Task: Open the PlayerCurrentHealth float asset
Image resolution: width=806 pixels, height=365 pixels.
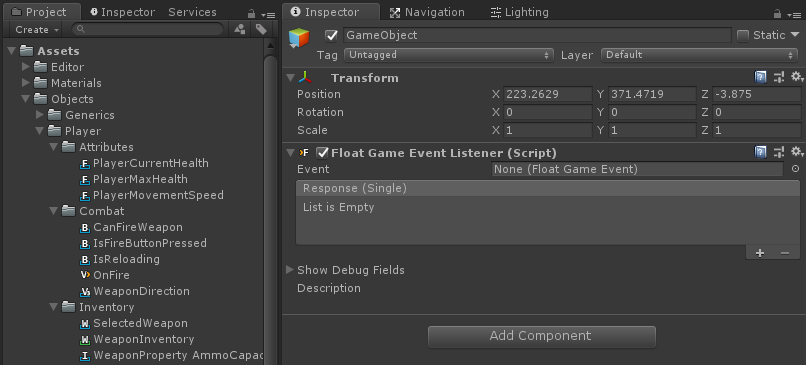Action: pos(144,163)
